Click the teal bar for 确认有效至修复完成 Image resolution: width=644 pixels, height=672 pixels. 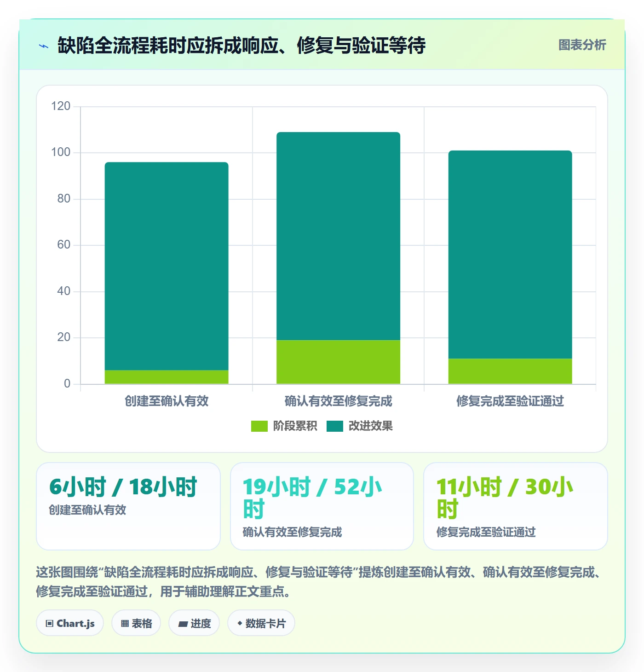[338, 236]
